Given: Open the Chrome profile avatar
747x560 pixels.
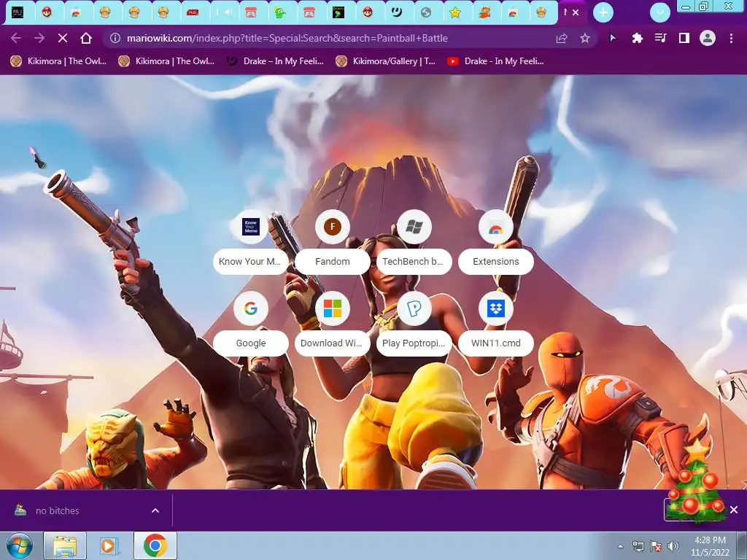Looking at the screenshot, I should click(x=708, y=38).
